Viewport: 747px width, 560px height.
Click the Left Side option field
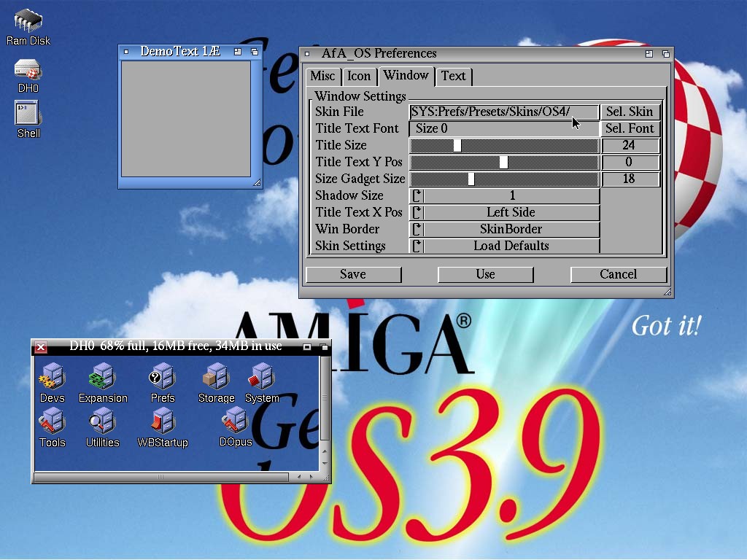[511, 212]
